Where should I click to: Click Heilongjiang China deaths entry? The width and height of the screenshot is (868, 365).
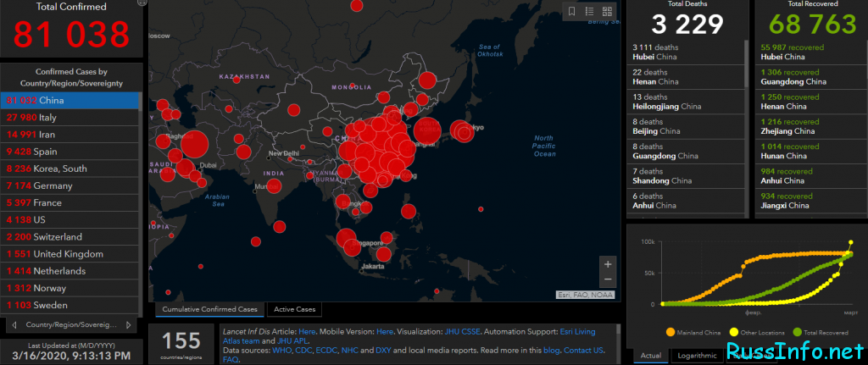coord(687,102)
